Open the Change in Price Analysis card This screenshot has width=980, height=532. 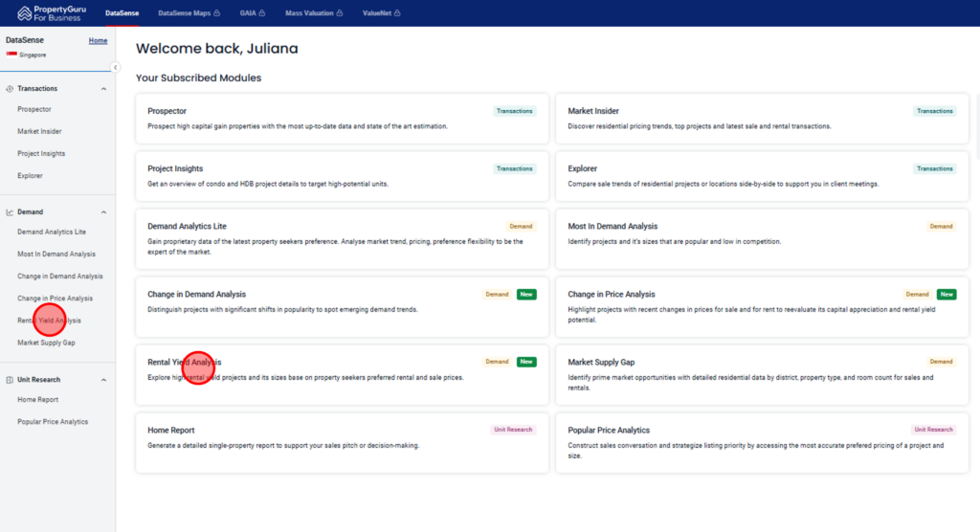(x=762, y=307)
